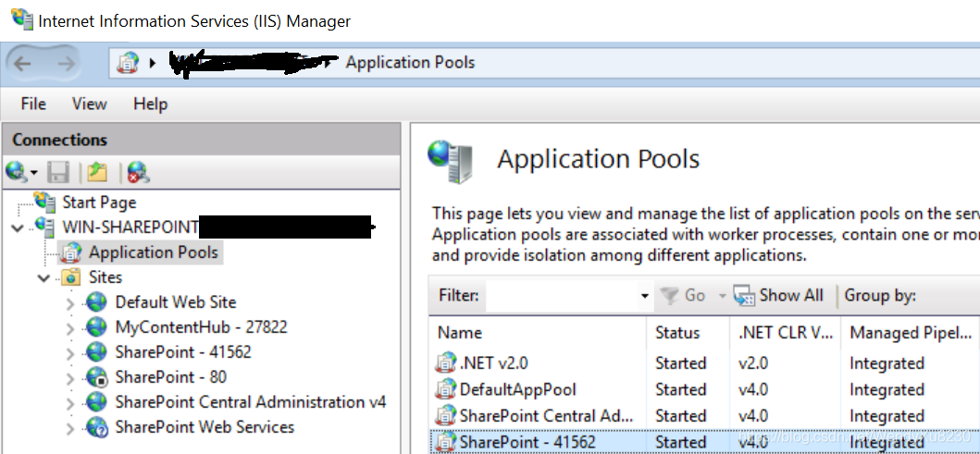Image resolution: width=980 pixels, height=454 pixels.
Task: Click the Filter text field
Action: [562, 296]
